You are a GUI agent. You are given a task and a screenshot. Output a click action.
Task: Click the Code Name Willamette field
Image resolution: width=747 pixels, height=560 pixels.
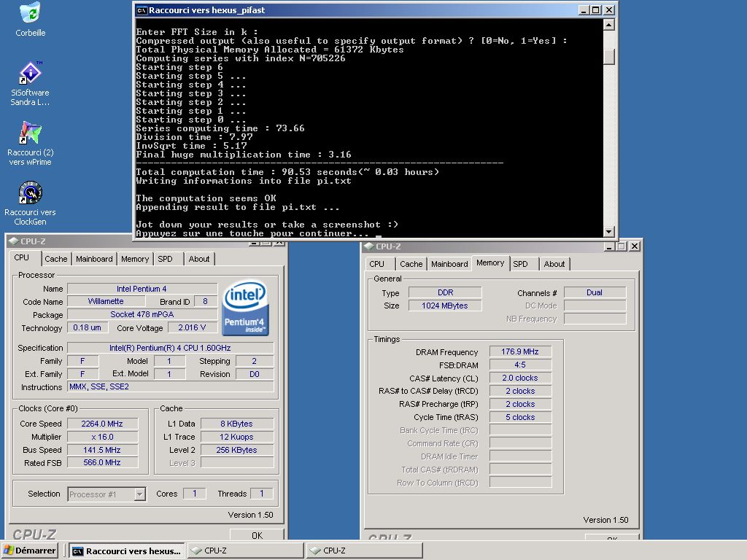coord(106,301)
